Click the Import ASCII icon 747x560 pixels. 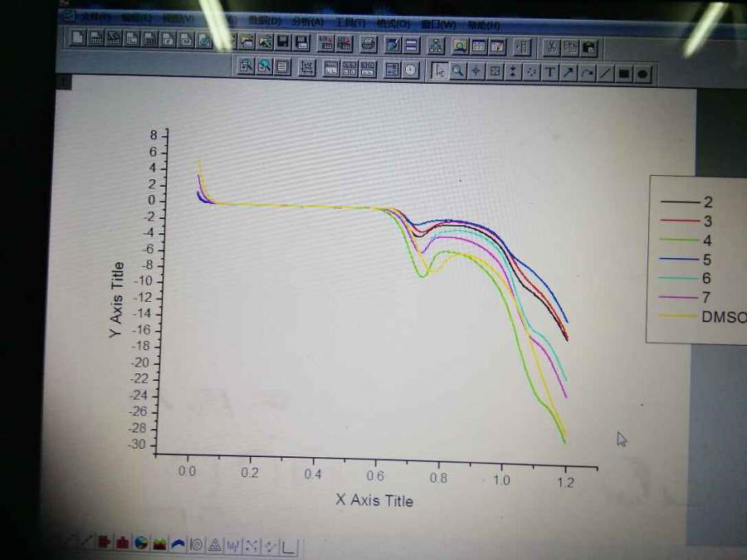click(x=326, y=44)
